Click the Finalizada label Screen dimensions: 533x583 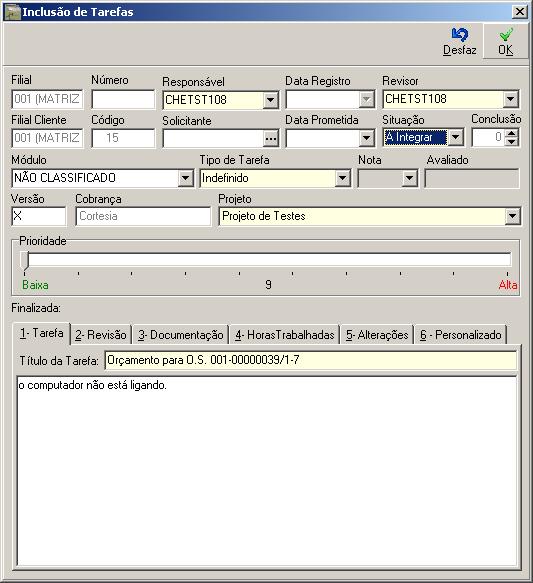36,308
